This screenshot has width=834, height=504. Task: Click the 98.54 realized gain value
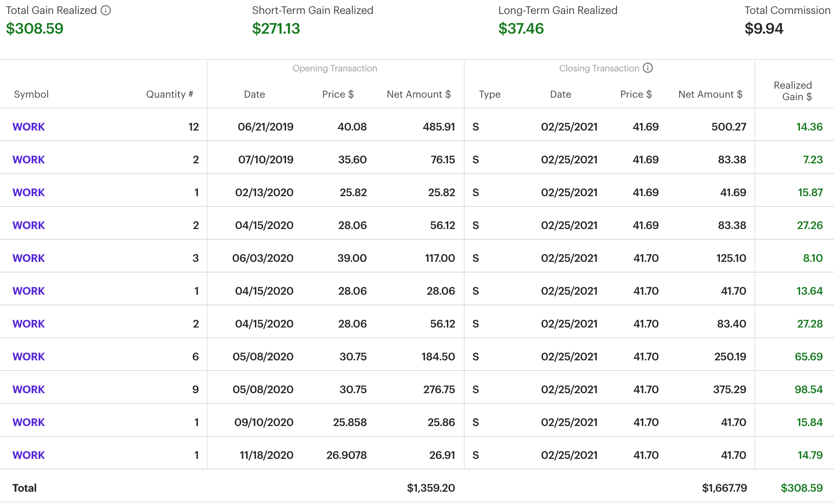(x=808, y=389)
